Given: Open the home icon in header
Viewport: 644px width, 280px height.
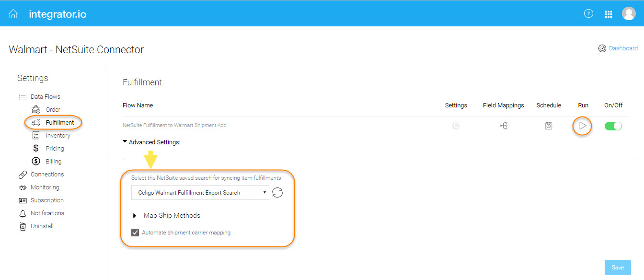Looking at the screenshot, I should coord(13,14).
